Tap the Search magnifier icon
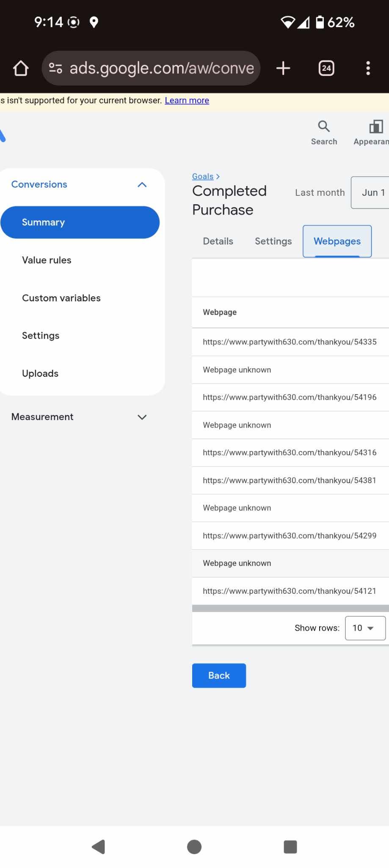This screenshot has height=868, width=389. (324, 127)
